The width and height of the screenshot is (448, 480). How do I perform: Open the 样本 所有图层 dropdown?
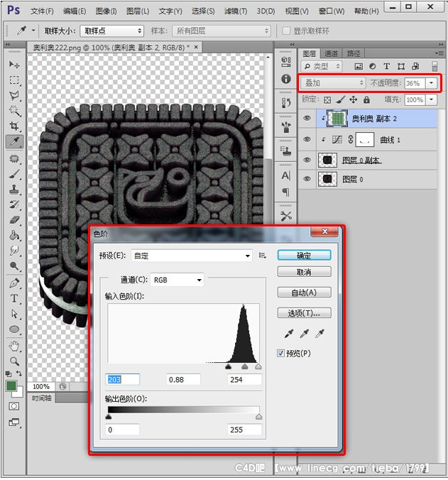(x=222, y=31)
